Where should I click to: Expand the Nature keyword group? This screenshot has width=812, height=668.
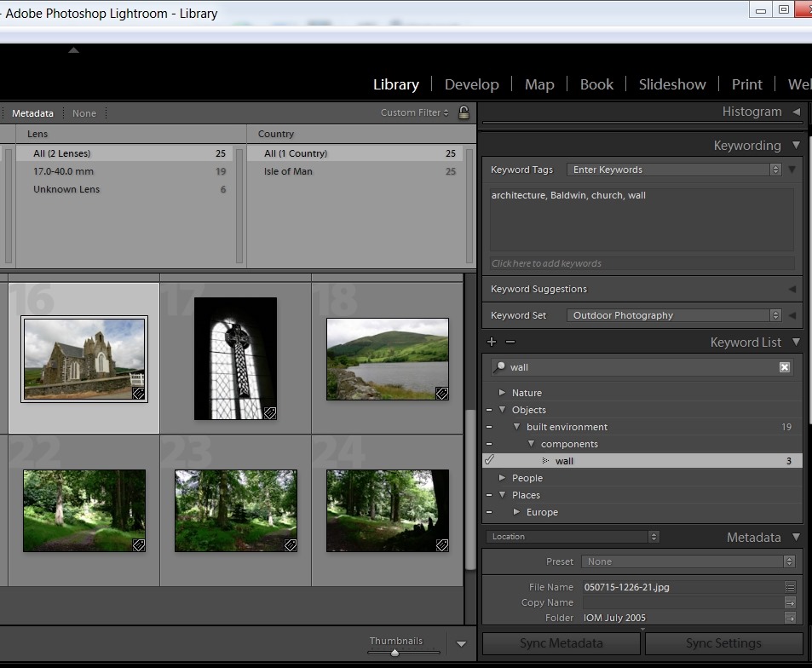pyautogui.click(x=503, y=393)
